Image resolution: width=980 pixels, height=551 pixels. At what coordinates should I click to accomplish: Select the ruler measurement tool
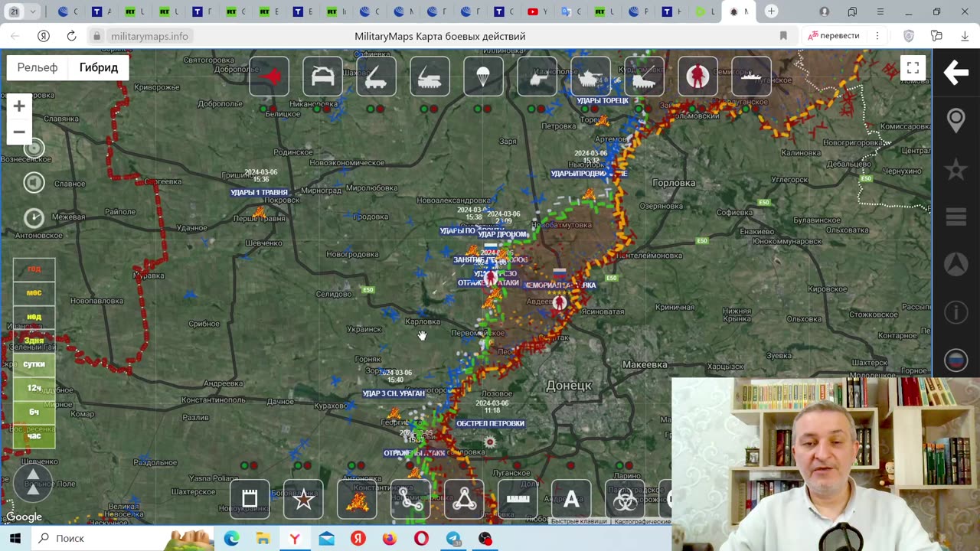[x=518, y=500]
